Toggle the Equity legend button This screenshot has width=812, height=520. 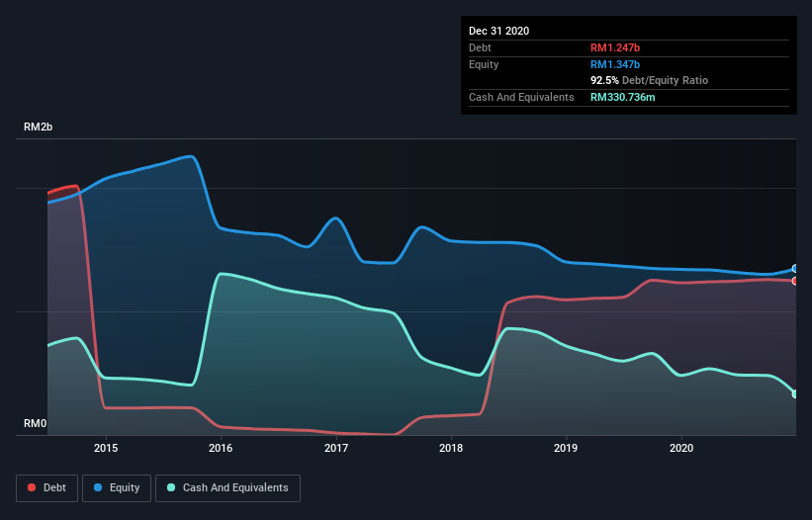click(117, 488)
